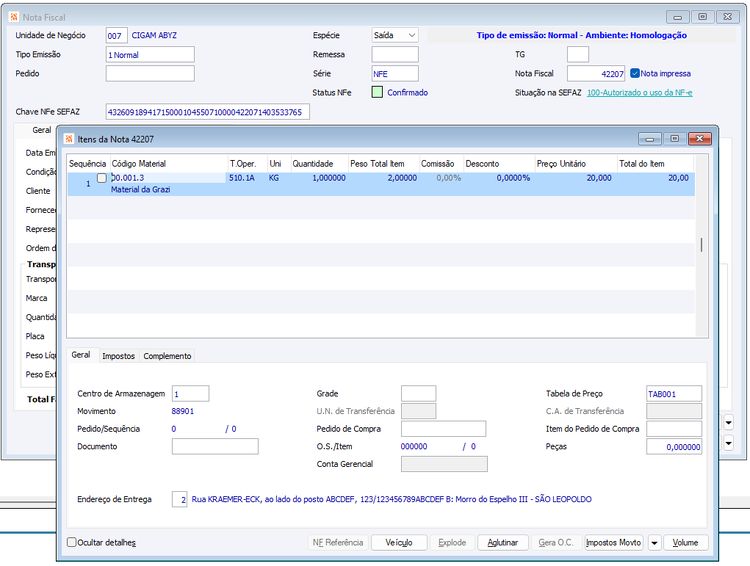This screenshot has height=566, width=750.
Task: Expand the arrow next to Impostos Movto
Action: [x=654, y=543]
